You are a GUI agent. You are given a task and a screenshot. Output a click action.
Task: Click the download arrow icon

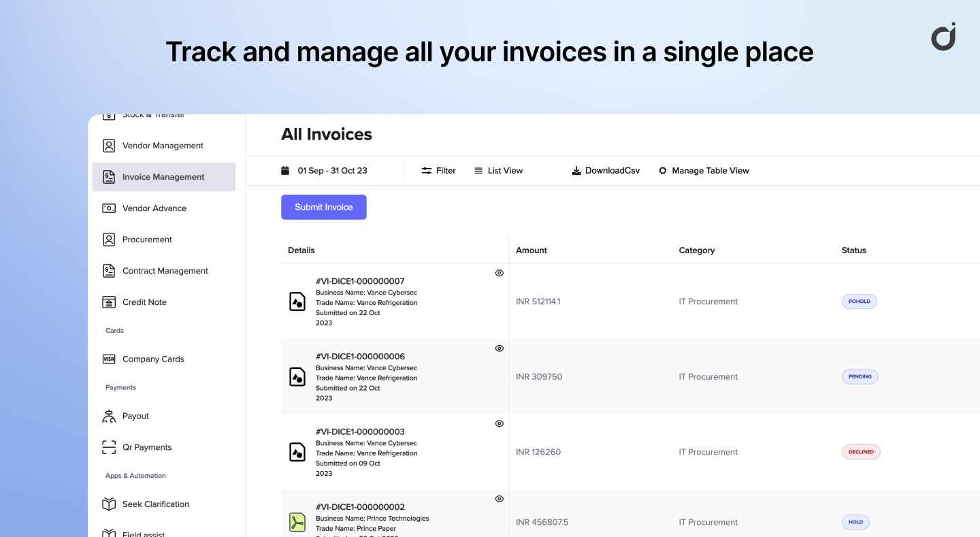[x=576, y=171]
